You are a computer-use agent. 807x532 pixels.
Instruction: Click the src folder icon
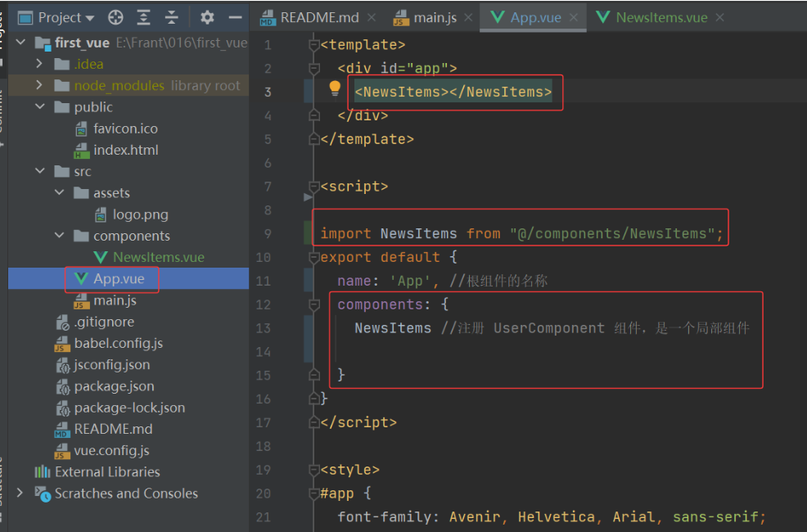61,171
